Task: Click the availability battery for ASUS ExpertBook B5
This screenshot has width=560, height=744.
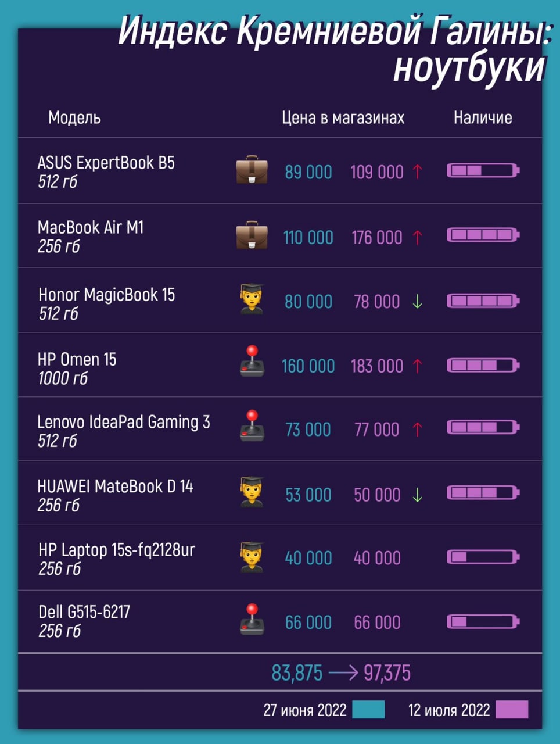Action: [x=483, y=170]
